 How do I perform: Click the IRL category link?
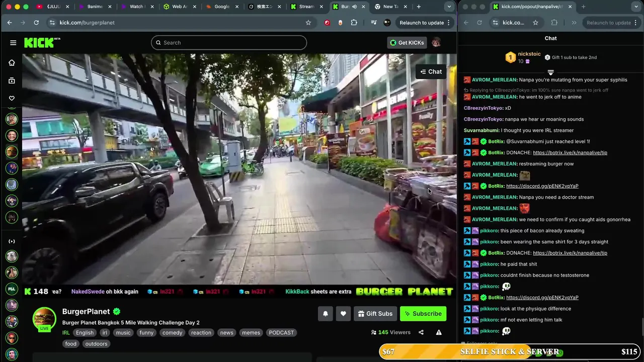[66, 333]
